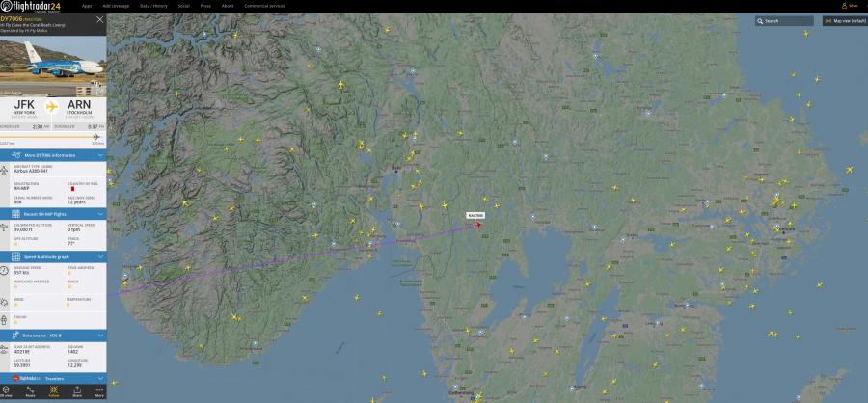
Task: Open the More options icon
Action: [99, 391]
